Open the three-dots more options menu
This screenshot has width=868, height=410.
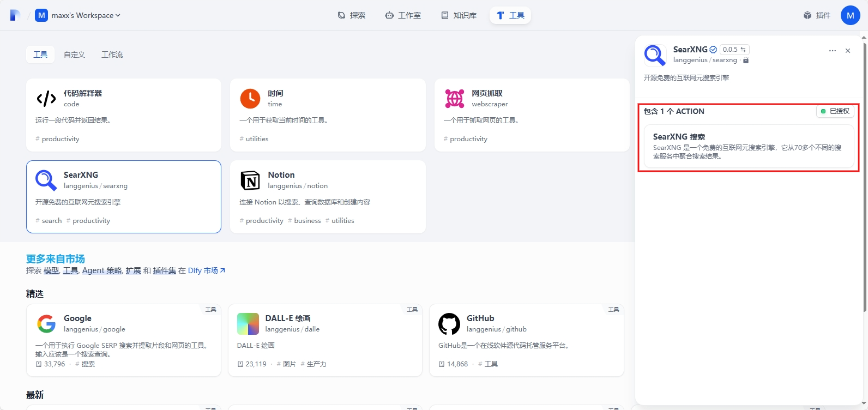tap(833, 51)
